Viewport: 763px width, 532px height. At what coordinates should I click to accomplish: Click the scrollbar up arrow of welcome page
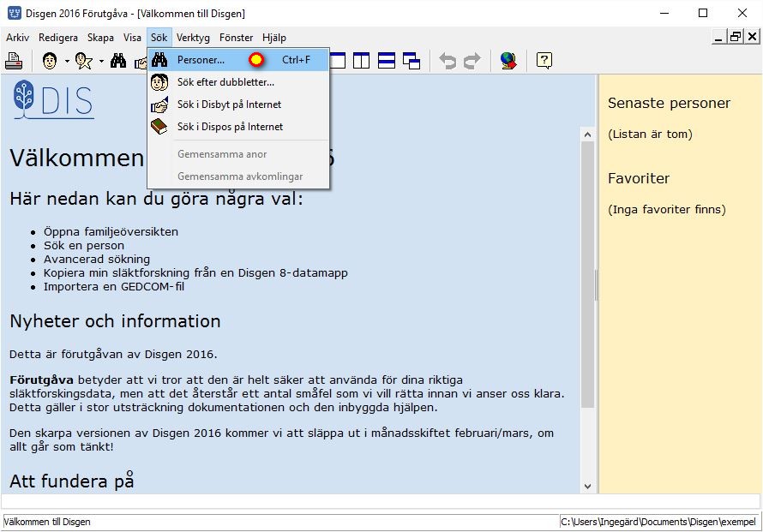[587, 134]
